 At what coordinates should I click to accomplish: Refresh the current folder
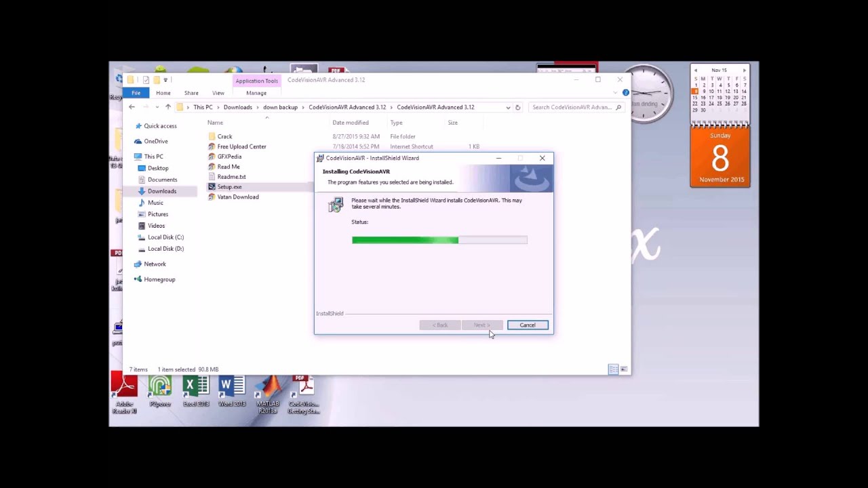517,107
